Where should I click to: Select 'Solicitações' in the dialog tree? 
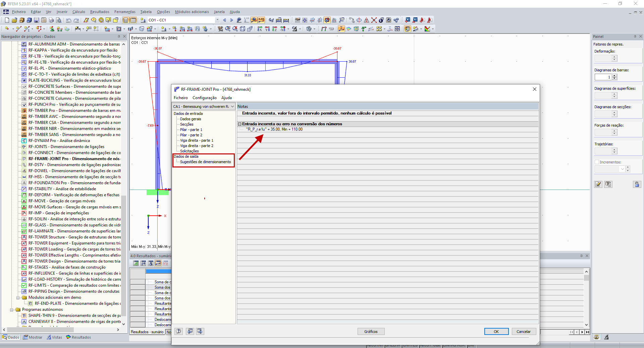coord(190,151)
